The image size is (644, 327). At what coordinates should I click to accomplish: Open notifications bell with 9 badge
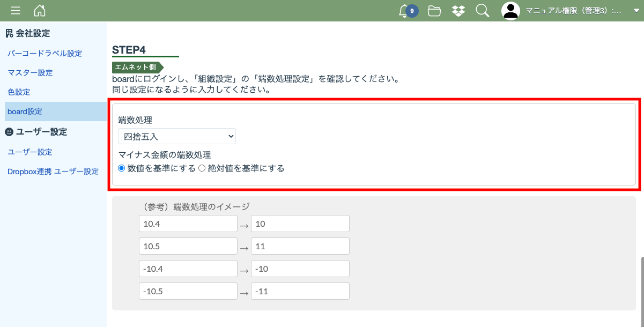[x=405, y=11]
